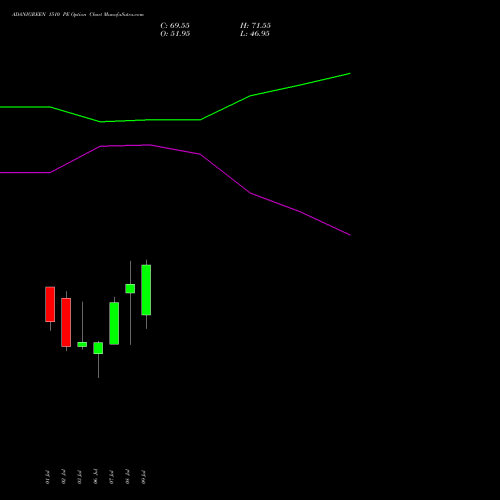Click the last and highest green candlestick
Screen dimensions: 500x500
pos(146,290)
